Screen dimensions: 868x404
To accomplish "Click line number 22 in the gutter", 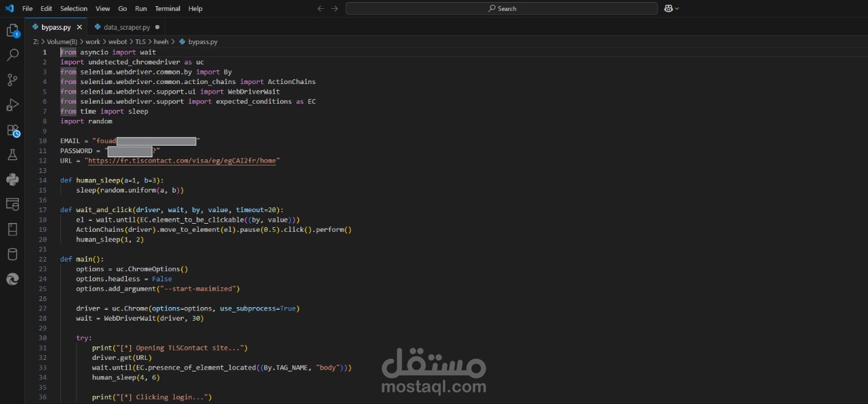I will [43, 259].
